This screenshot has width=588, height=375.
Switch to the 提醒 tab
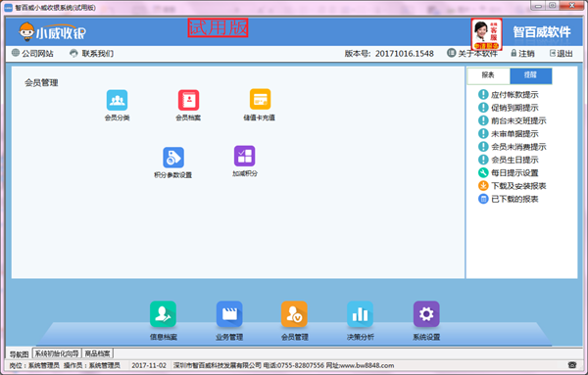pos(530,75)
